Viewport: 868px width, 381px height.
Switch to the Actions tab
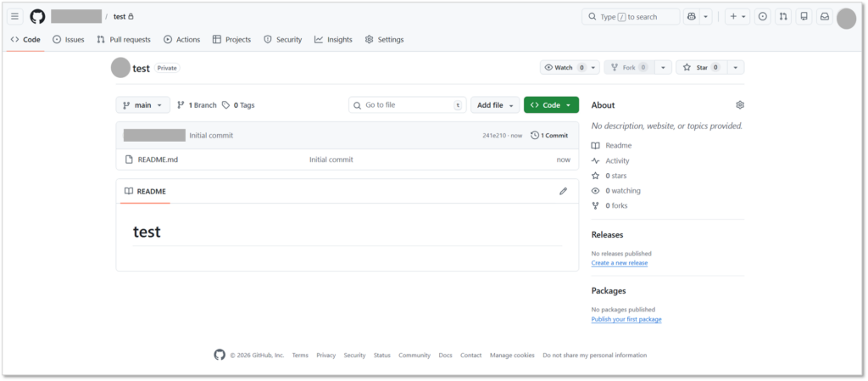click(x=181, y=40)
